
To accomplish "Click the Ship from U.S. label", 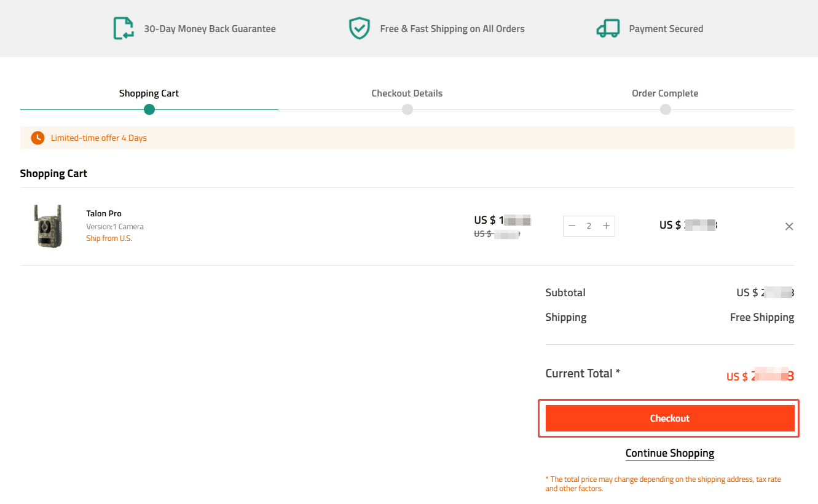I will [109, 238].
